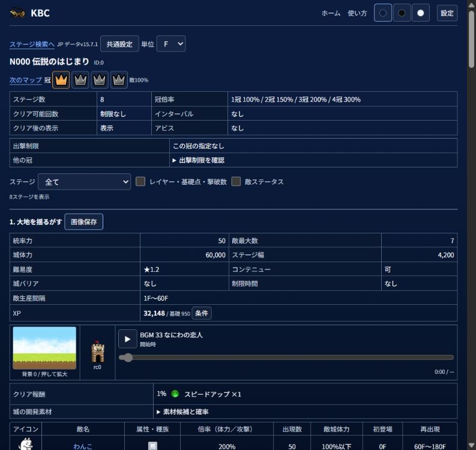The width and height of the screenshot is (476, 450).
Task: Click the BGM seek slider handle
Action: click(x=128, y=358)
